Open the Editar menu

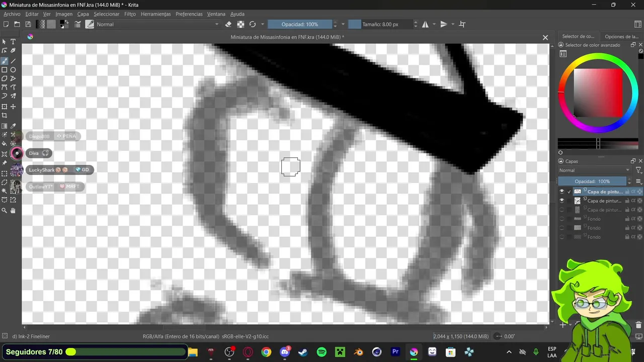(x=32, y=14)
